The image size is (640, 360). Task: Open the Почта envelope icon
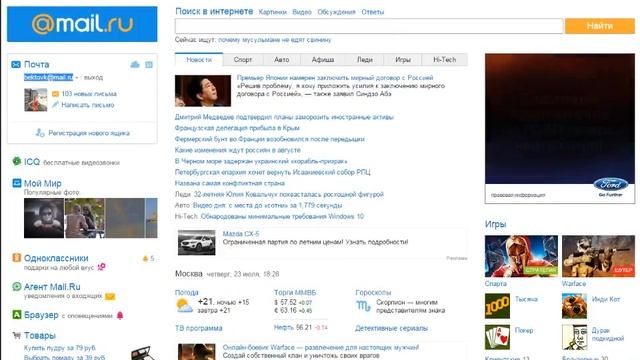pyautogui.click(x=16, y=64)
